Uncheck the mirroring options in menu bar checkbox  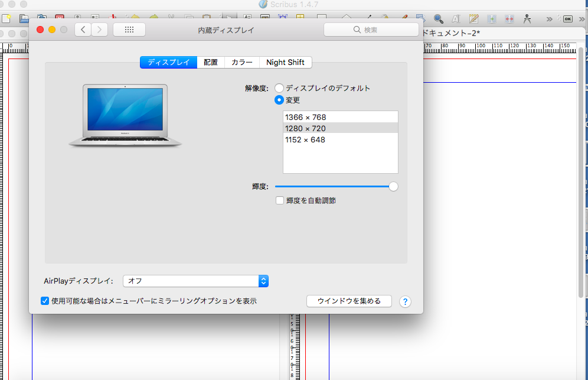coord(45,301)
